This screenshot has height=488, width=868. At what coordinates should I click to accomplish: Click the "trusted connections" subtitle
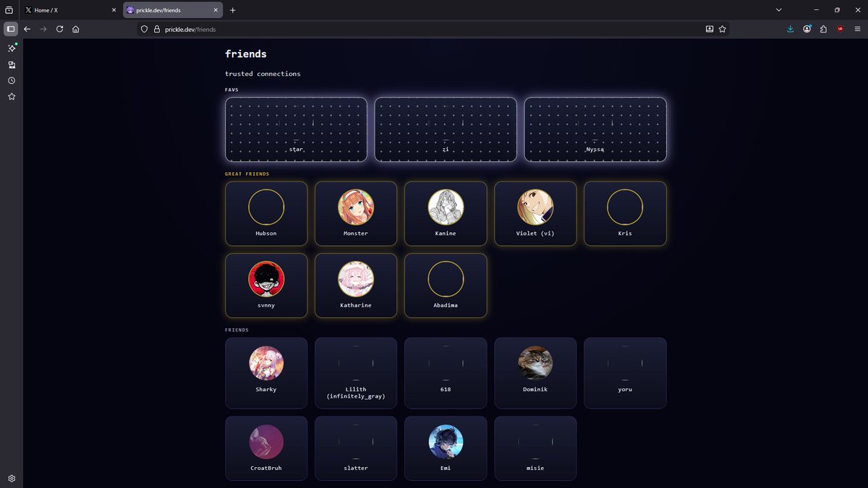point(263,74)
